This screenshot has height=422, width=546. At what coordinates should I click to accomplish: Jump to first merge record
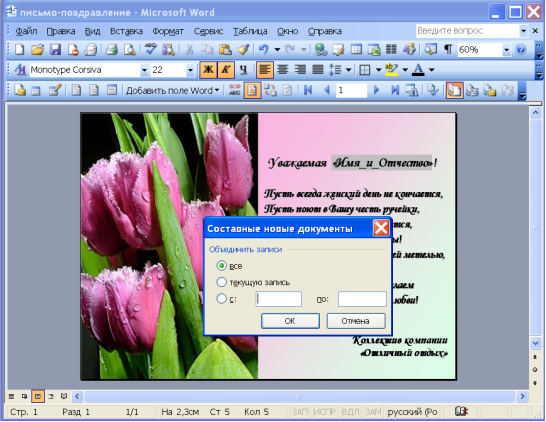click(308, 91)
